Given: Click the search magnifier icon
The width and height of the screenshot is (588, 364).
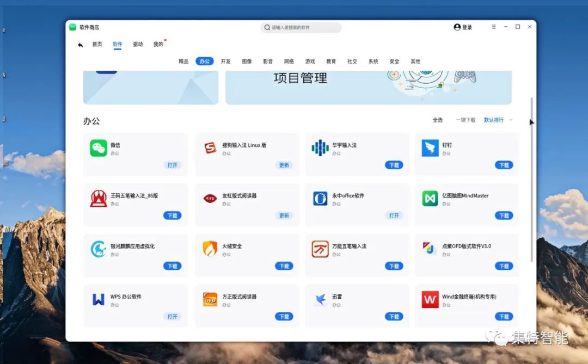Looking at the screenshot, I should point(267,27).
